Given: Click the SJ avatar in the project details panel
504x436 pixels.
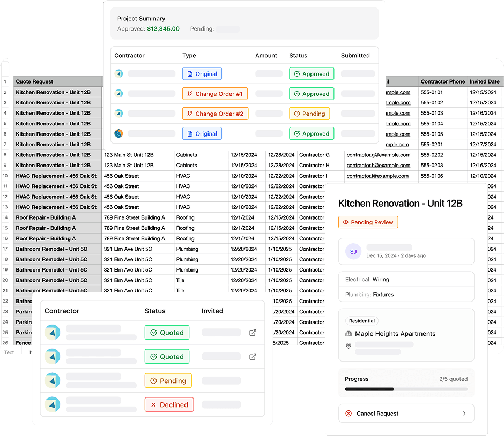Looking at the screenshot, I should point(353,251).
